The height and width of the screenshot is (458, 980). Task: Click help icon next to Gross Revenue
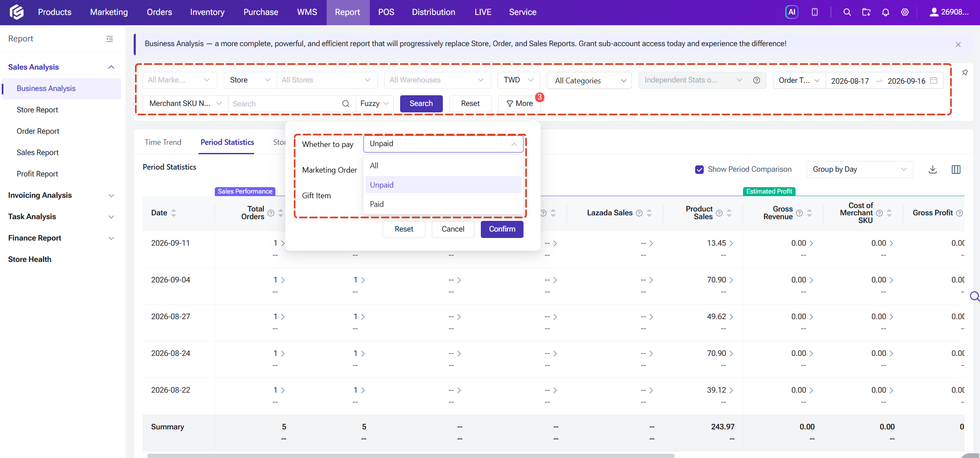tap(799, 213)
